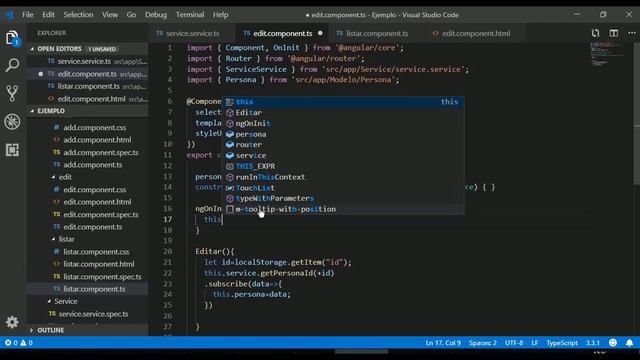Select 'm-tooltip-with-position' suggestion
The image size is (640, 360).
[344, 209]
